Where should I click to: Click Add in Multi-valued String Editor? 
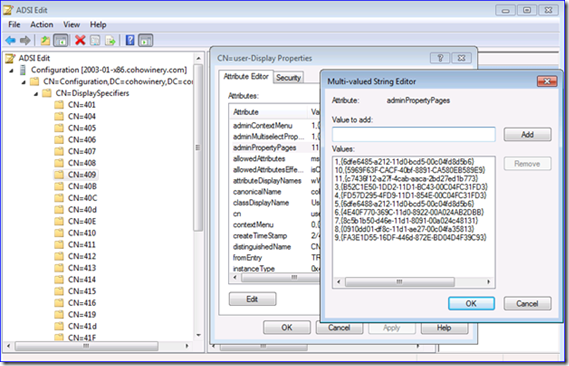point(527,135)
